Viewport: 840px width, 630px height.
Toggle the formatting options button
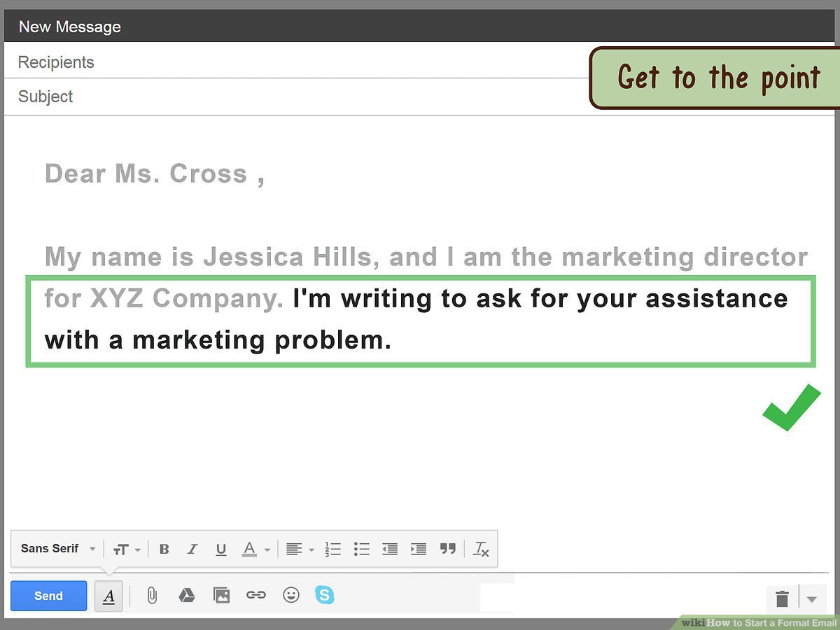(x=109, y=596)
